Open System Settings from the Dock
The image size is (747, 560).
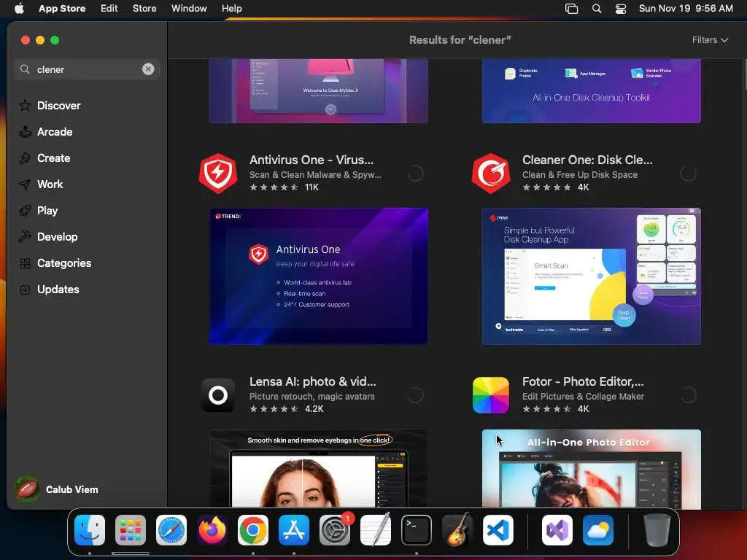334,530
